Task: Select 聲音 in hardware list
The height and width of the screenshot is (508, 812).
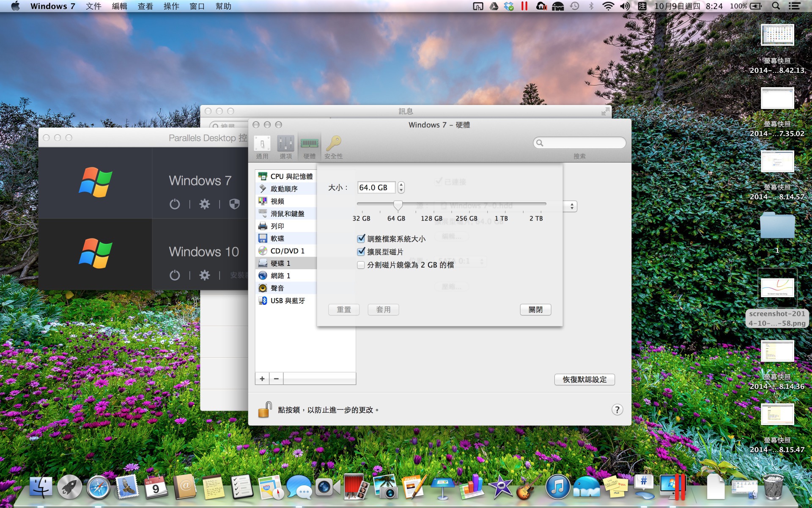Action: point(286,288)
